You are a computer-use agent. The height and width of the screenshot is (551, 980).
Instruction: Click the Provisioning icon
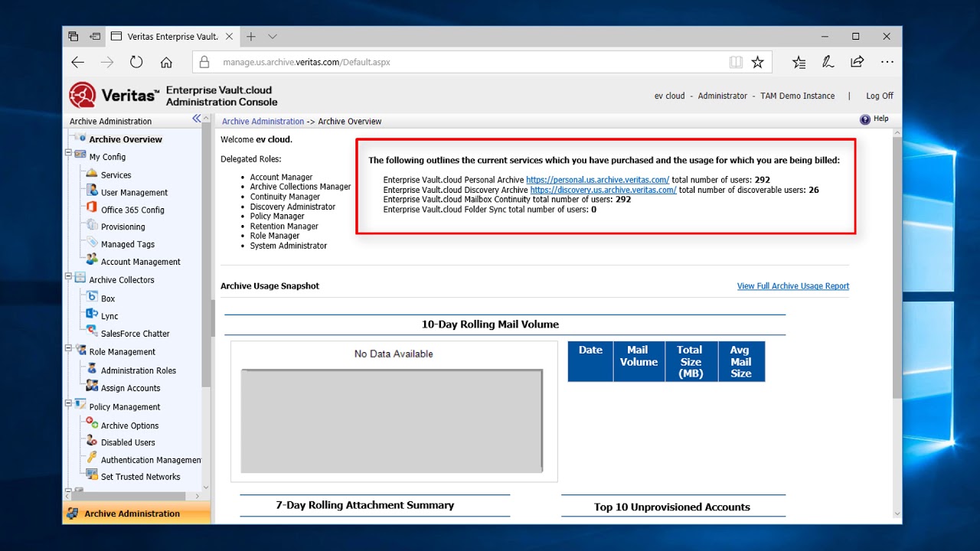coord(92,226)
